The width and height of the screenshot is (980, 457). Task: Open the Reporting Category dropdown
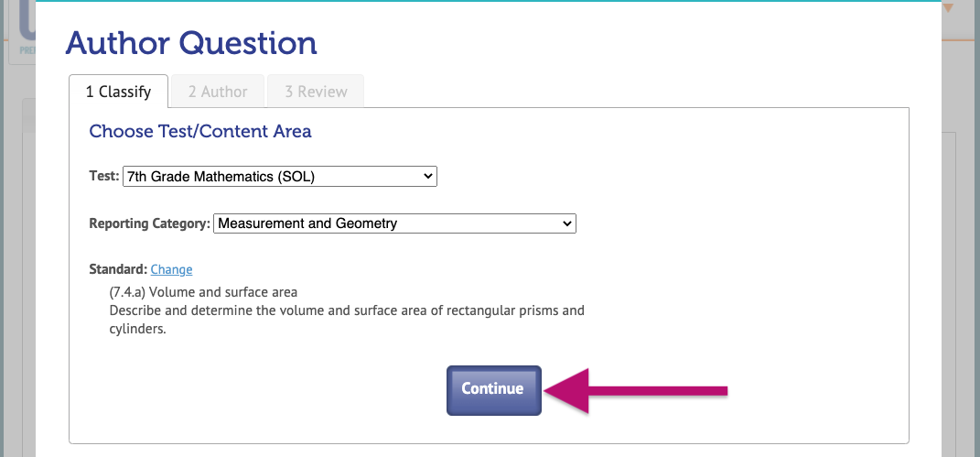point(394,223)
